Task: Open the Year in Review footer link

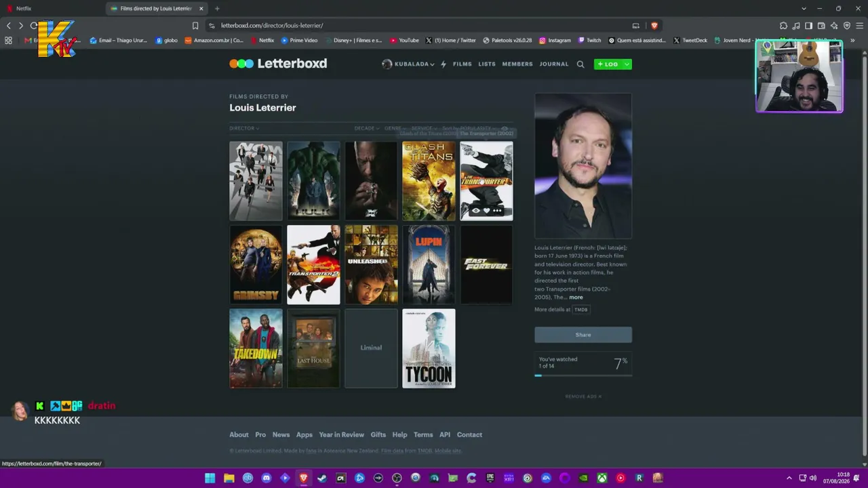Action: tap(342, 435)
